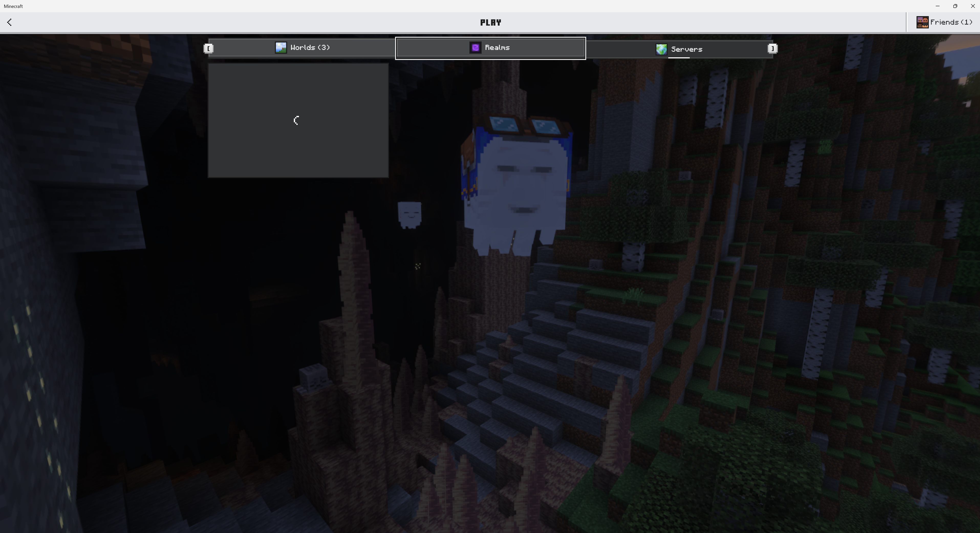The width and height of the screenshot is (980, 533).
Task: Click the Worlds grass block icon
Action: pyautogui.click(x=281, y=48)
